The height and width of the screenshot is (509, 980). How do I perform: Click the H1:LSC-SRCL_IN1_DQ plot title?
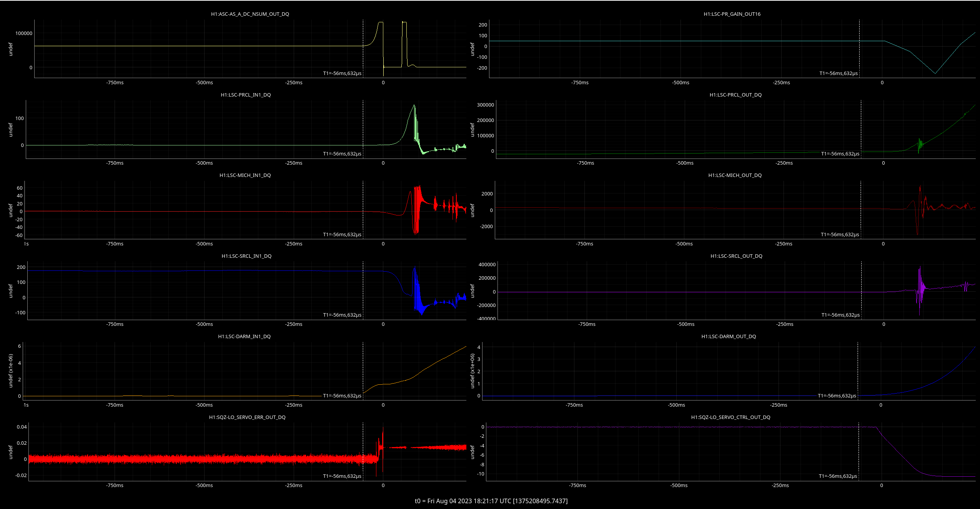pyautogui.click(x=246, y=256)
